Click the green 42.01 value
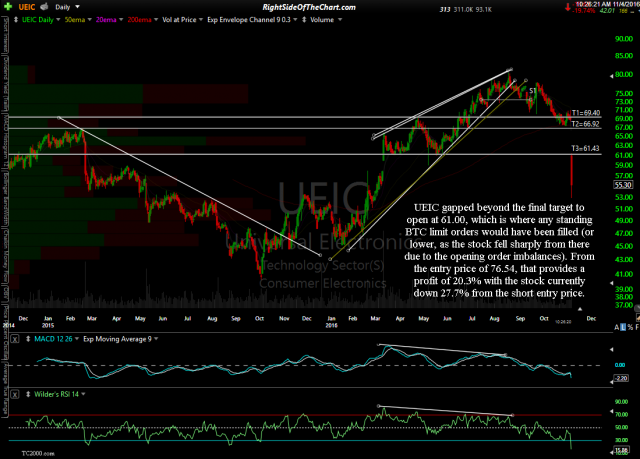The width and height of the screenshot is (640, 459). pos(607,11)
